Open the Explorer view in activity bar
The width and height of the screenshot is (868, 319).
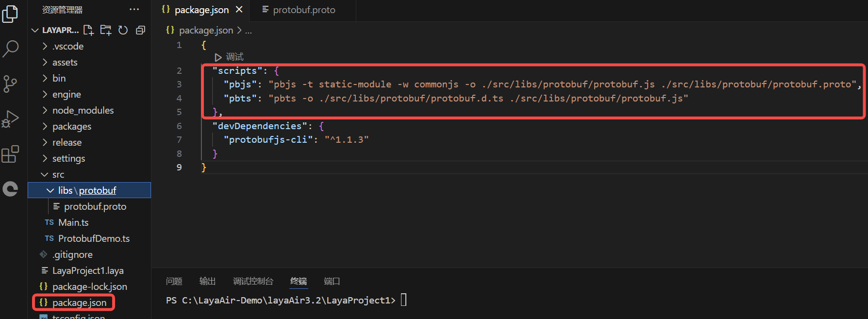tap(10, 15)
